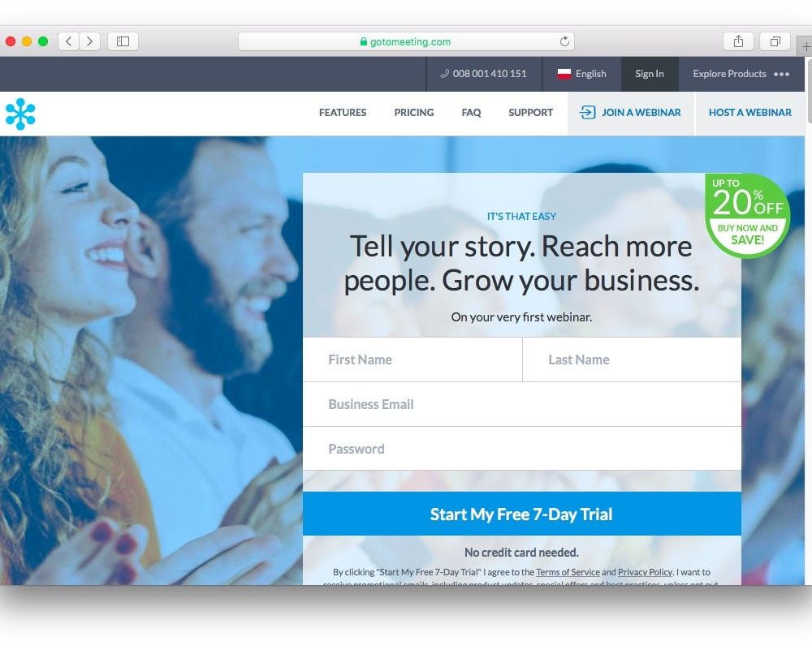The height and width of the screenshot is (650, 812).
Task: Click the Safari back arrow button
Action: point(68,41)
